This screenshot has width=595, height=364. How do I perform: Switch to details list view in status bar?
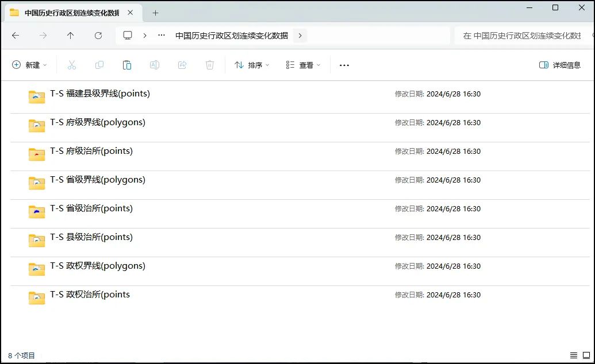pos(574,355)
